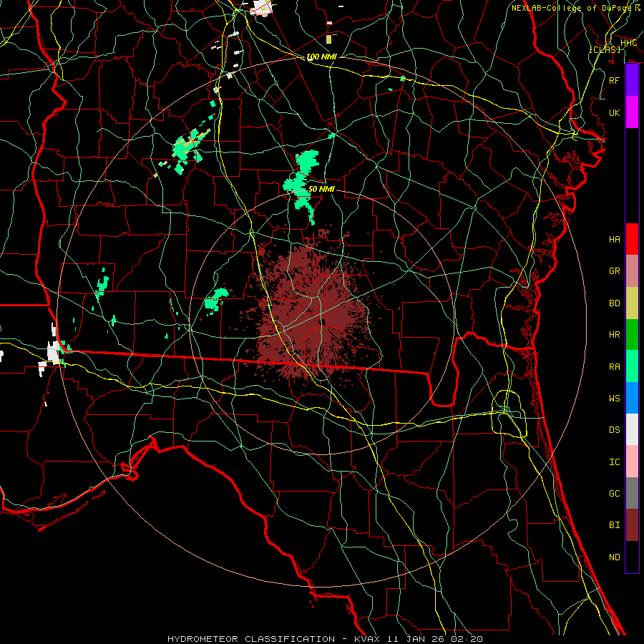The image size is (644, 644).
Task: Click the WS legend label
Action: pos(615,399)
